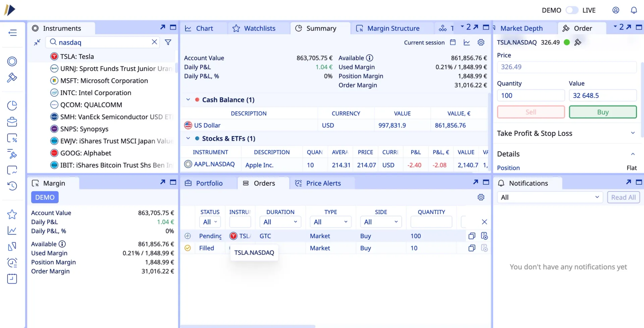Collapse the Cash Balance section
The height and width of the screenshot is (328, 644).
coord(188,100)
